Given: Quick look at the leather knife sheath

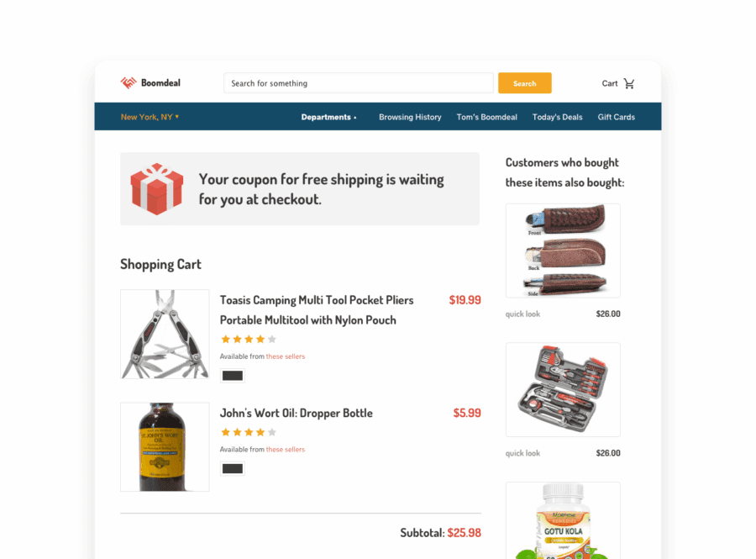Looking at the screenshot, I should pyautogui.click(x=522, y=314).
